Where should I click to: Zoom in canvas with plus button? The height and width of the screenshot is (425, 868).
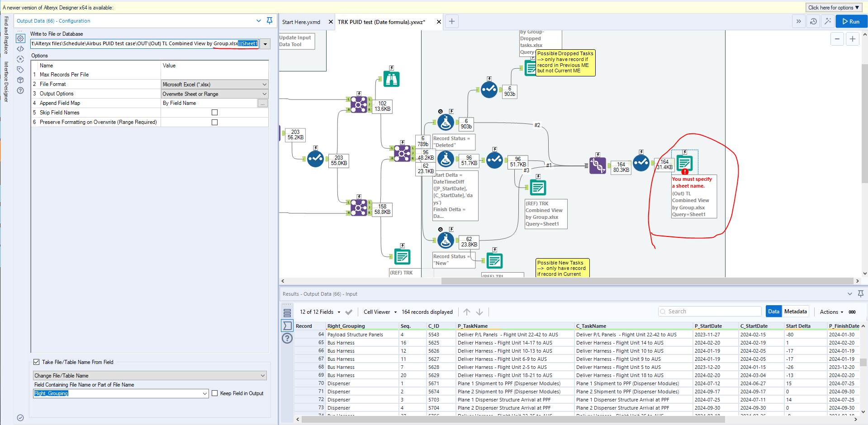point(852,39)
